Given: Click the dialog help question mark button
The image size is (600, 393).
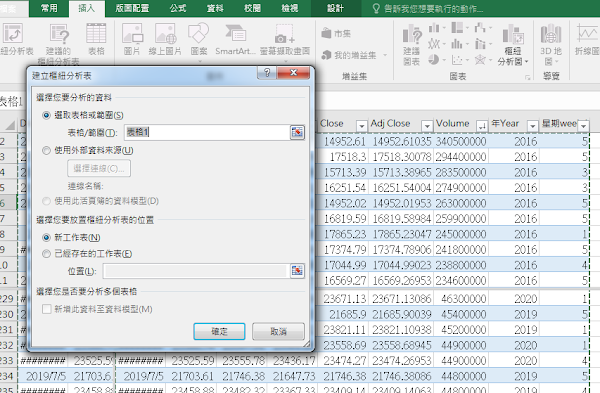Looking at the screenshot, I should (267, 72).
